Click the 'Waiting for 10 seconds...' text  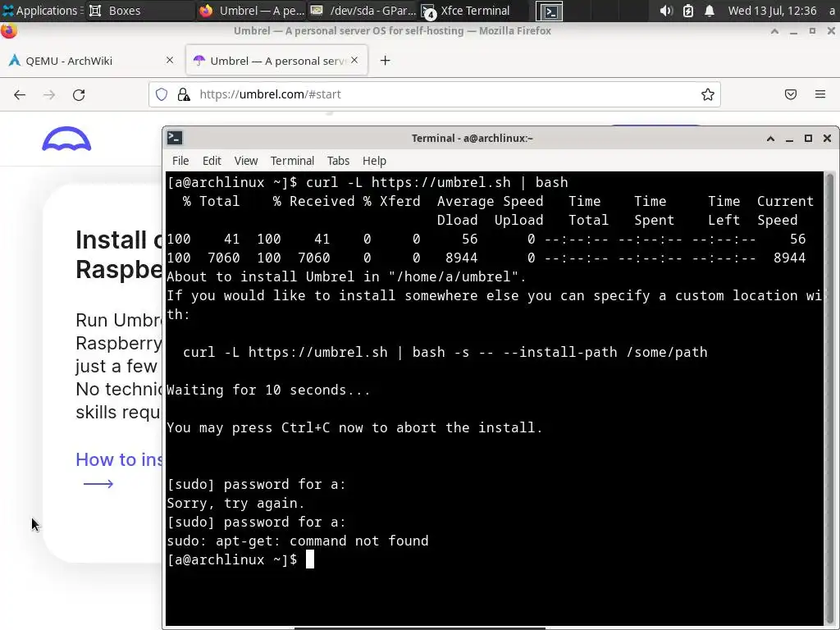(x=268, y=390)
